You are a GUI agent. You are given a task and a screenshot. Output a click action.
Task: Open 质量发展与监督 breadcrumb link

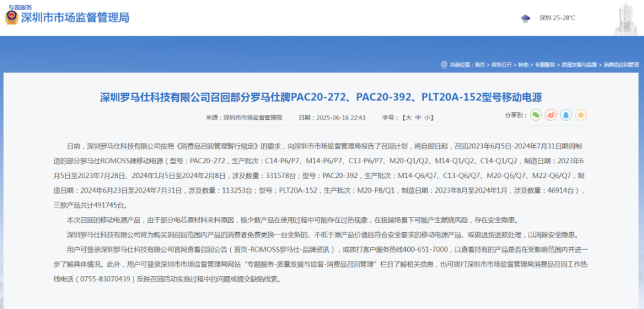(579, 64)
